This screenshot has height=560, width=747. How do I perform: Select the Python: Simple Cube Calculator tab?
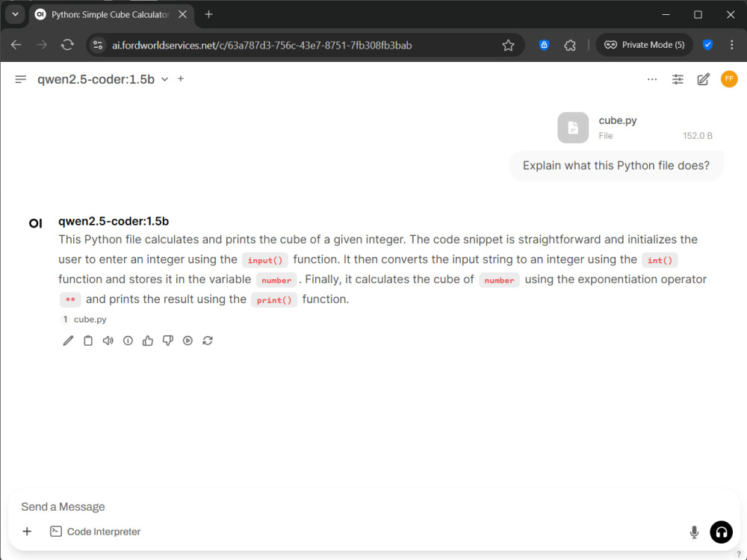pos(110,15)
